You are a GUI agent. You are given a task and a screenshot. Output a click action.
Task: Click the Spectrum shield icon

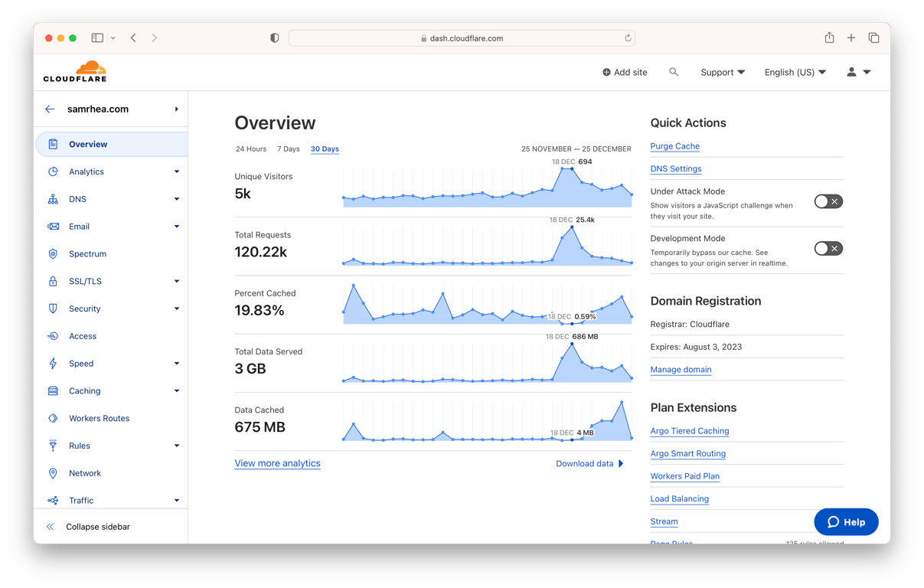click(53, 253)
